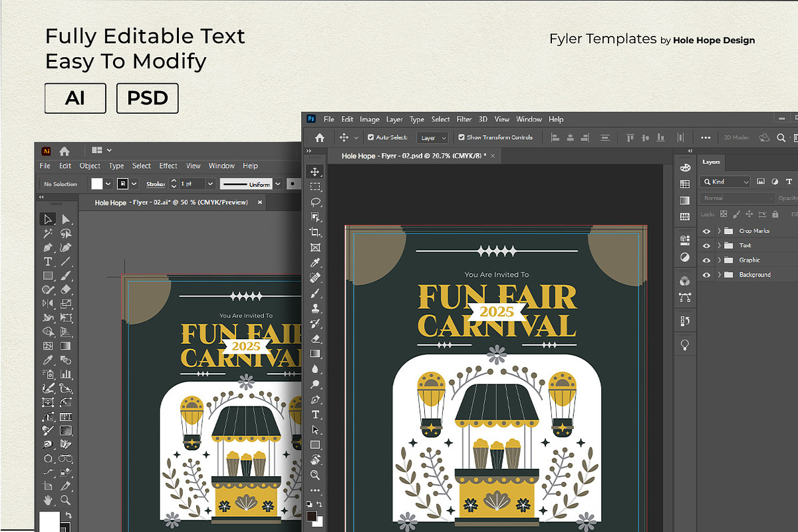Toggle Show Transform Controls checkbox
798x532 pixels.
click(462, 138)
